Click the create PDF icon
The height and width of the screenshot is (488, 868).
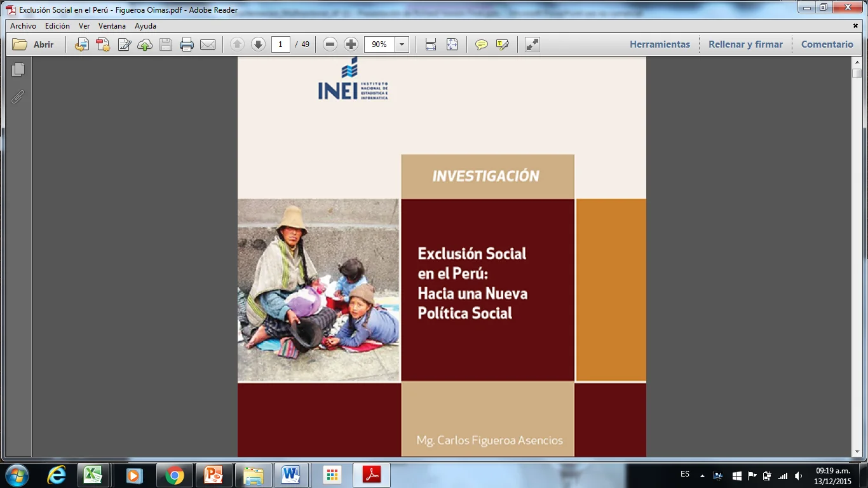click(x=103, y=44)
